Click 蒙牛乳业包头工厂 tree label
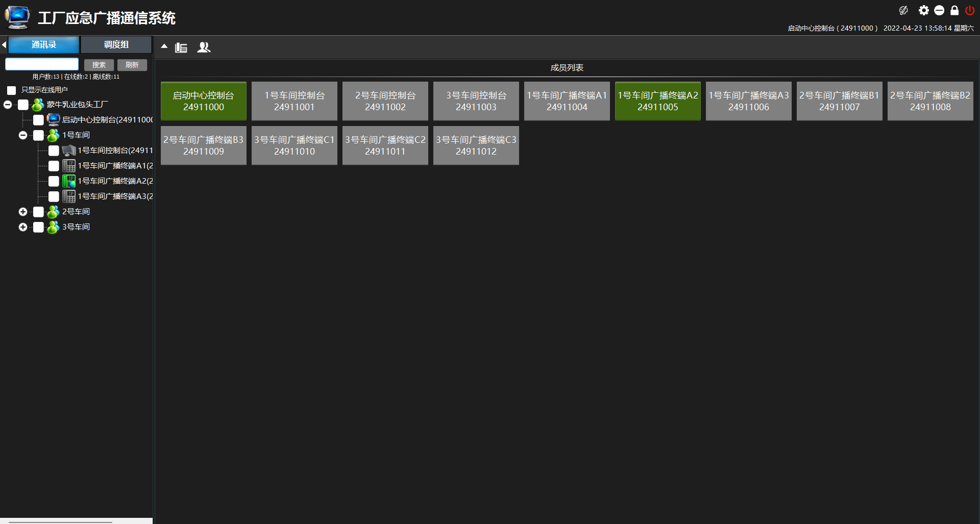The image size is (980, 524). coord(78,105)
